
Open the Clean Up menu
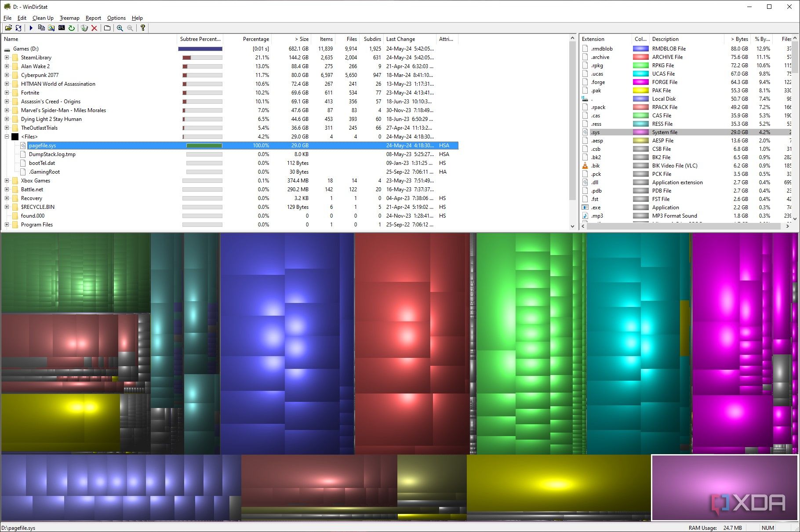click(43, 18)
